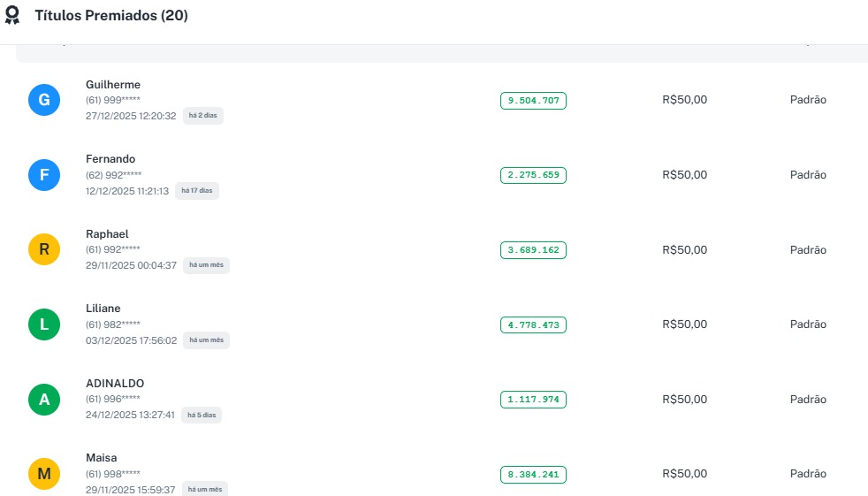This screenshot has width=868, height=496.
Task: Click ticket number 3.689.162 badge
Action: (x=533, y=250)
